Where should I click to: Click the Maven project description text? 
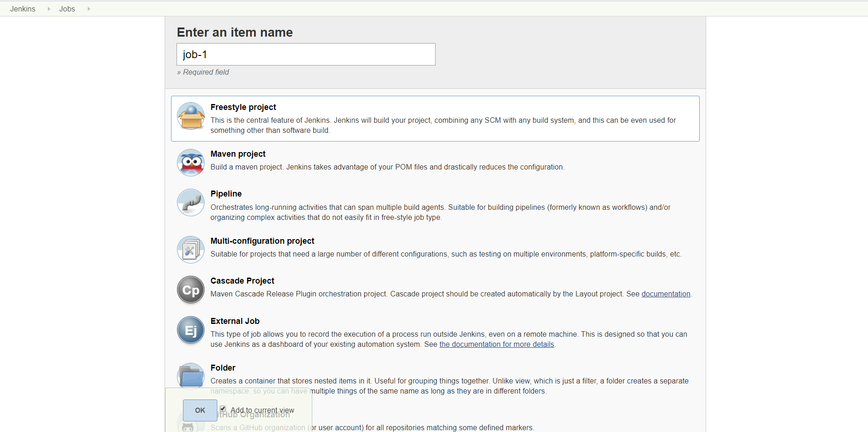pyautogui.click(x=387, y=167)
